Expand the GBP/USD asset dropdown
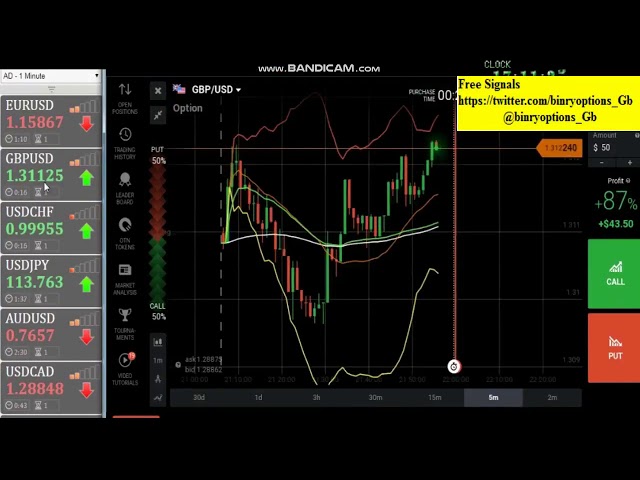 (210, 90)
